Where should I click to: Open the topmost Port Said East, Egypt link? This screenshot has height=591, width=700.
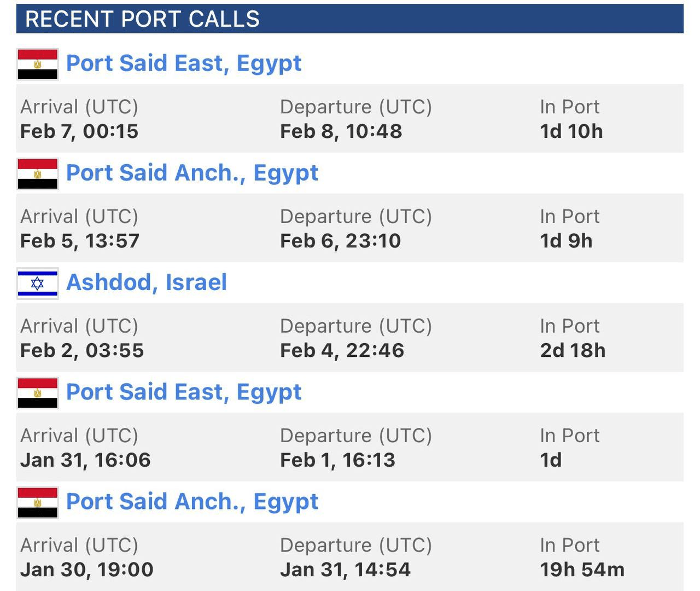184,63
